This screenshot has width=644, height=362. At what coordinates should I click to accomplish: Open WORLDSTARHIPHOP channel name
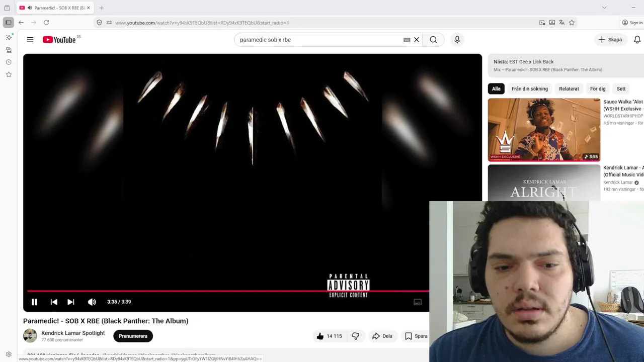[623, 116]
